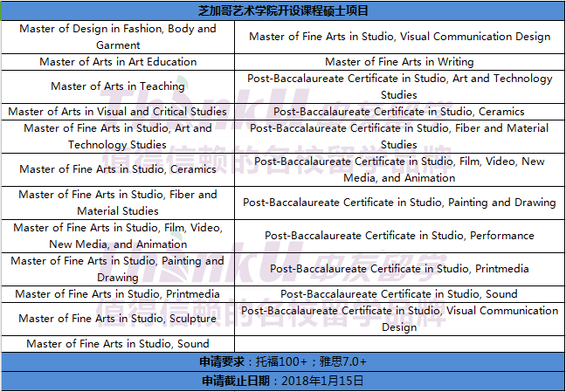Select the 申请要求 托福100+ 雅思7.0+ row

[283, 361]
